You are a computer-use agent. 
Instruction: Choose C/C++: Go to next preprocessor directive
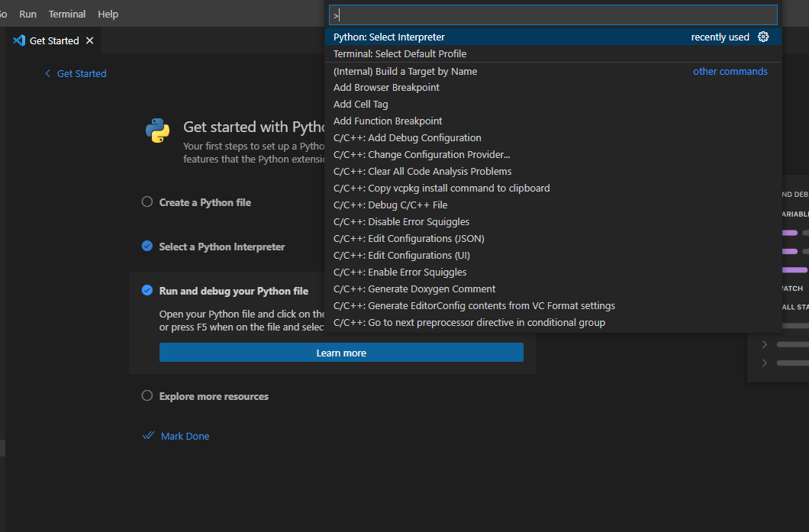pos(553,322)
